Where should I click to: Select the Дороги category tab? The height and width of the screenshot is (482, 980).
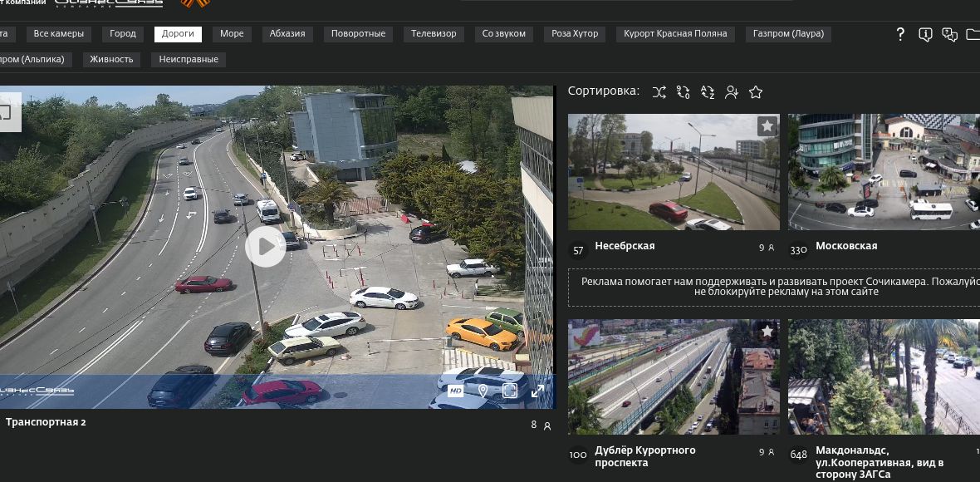pyautogui.click(x=178, y=34)
